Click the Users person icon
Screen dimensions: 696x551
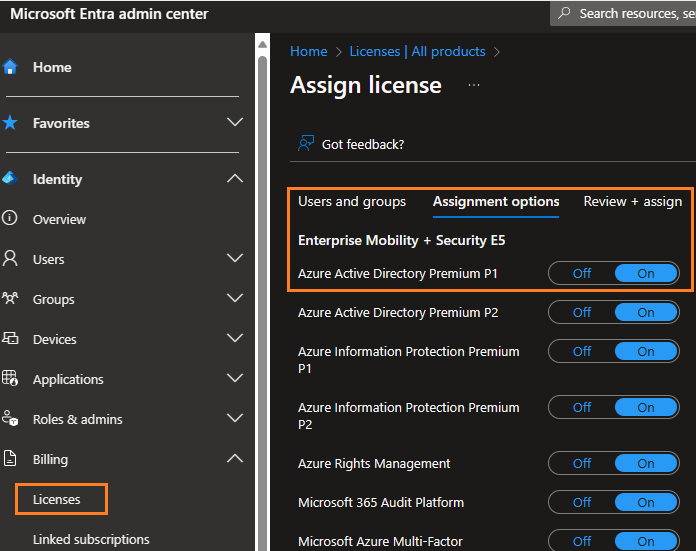point(10,258)
